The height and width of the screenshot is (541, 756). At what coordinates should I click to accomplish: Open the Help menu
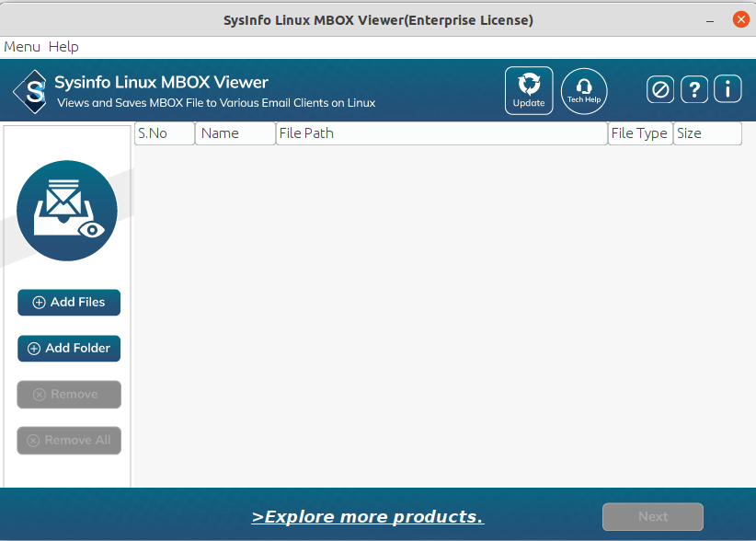tap(63, 47)
